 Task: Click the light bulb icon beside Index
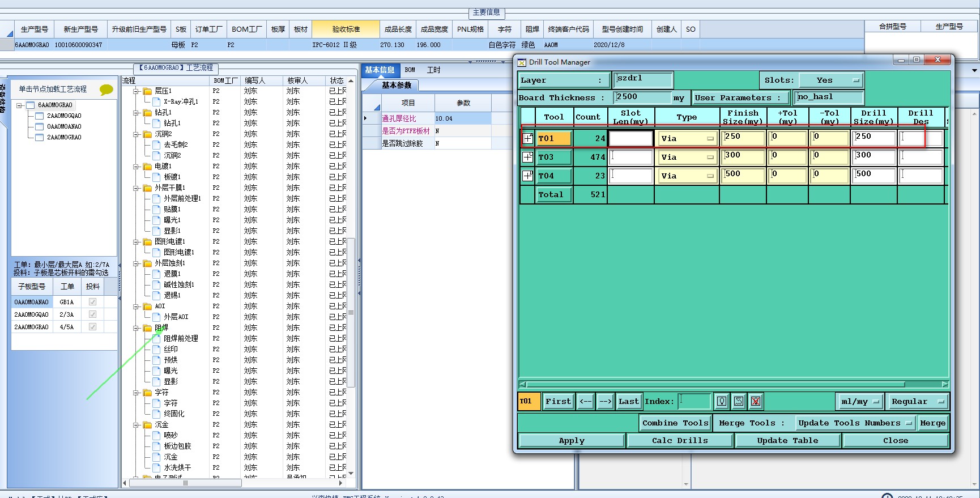[721, 401]
